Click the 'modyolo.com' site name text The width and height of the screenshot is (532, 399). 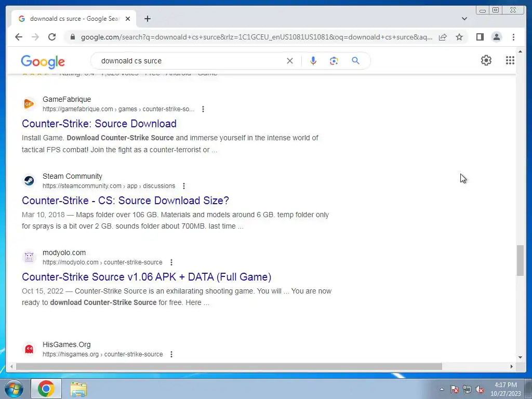[64, 253]
